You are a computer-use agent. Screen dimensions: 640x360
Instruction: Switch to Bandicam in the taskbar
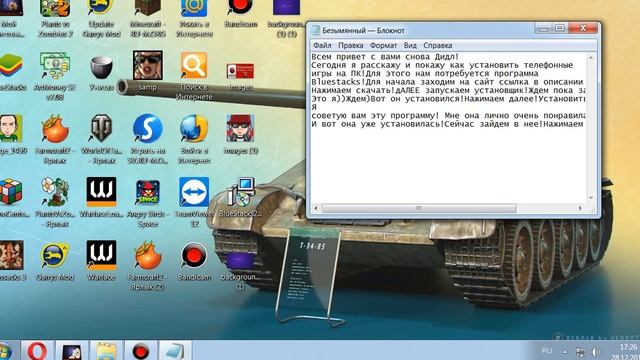click(141, 351)
